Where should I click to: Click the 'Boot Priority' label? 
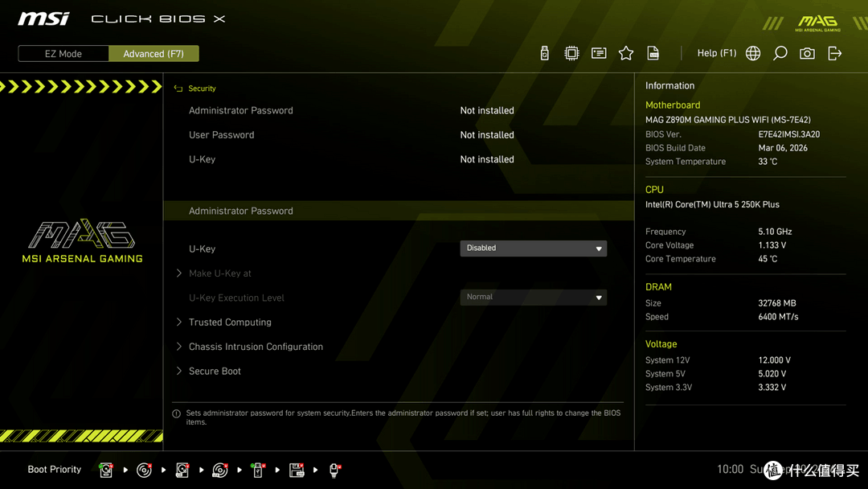[x=55, y=470]
